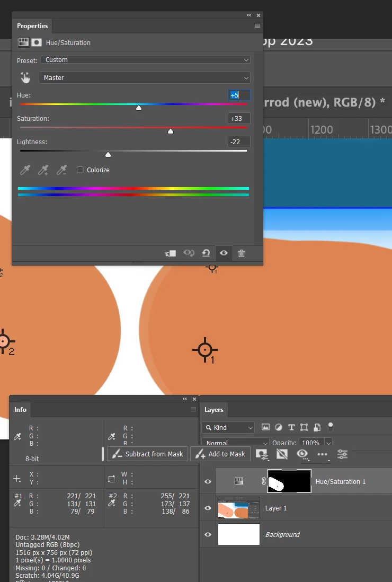Click the Hue value field showing +5
This screenshot has width=392, height=582.
click(x=239, y=95)
